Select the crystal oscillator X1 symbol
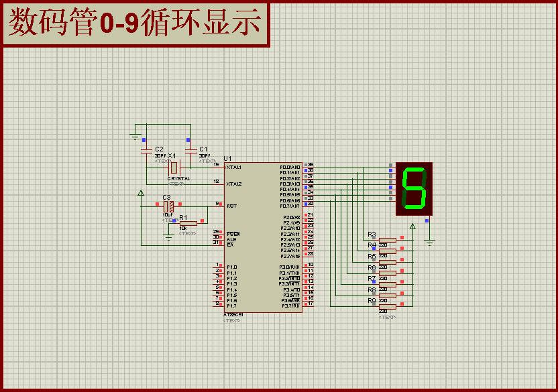The width and height of the screenshot is (558, 392). click(x=174, y=168)
